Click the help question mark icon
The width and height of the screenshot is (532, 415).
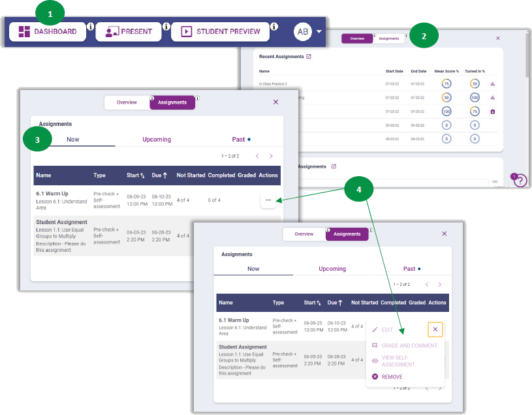tap(520, 181)
